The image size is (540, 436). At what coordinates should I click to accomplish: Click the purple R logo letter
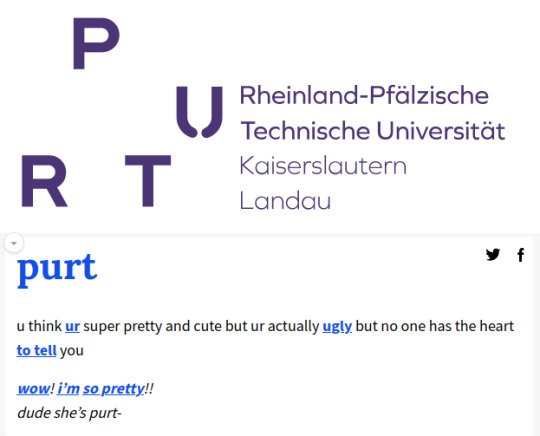44,181
